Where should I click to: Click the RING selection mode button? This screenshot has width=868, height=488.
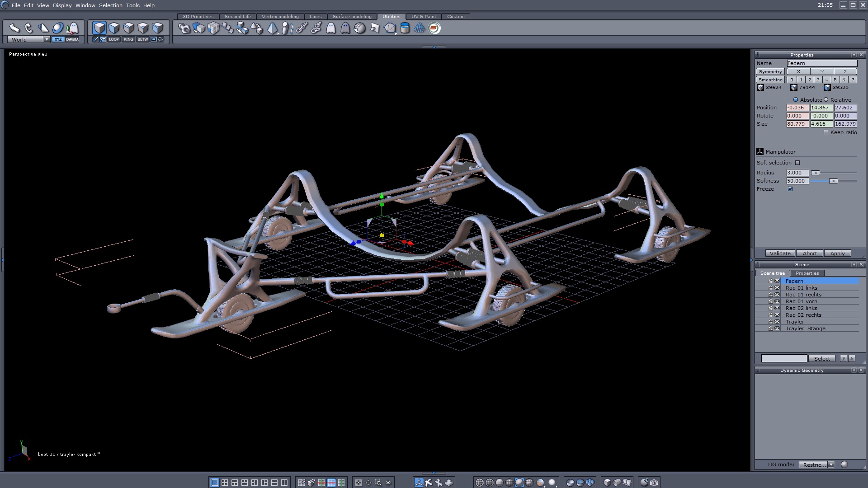tap(128, 39)
